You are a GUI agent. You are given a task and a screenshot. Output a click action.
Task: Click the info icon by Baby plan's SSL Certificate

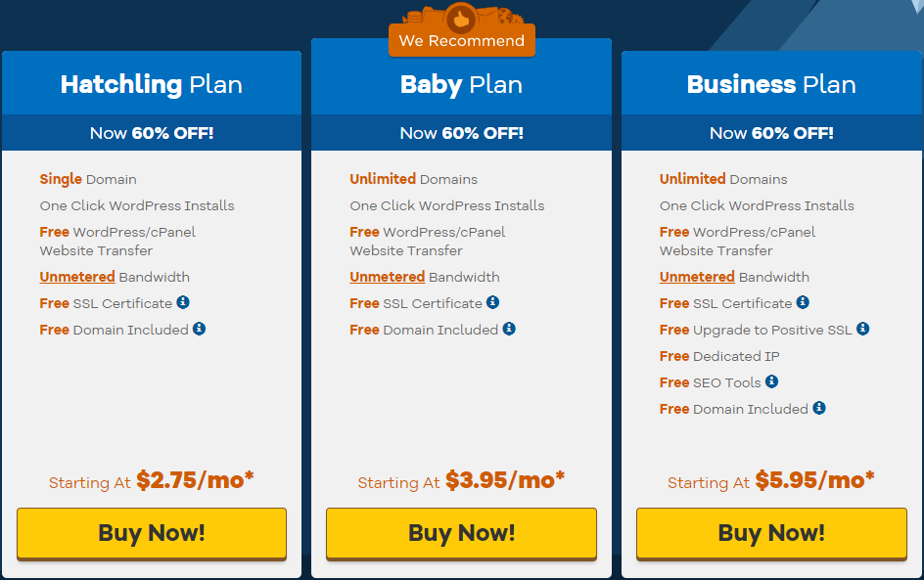(492, 302)
